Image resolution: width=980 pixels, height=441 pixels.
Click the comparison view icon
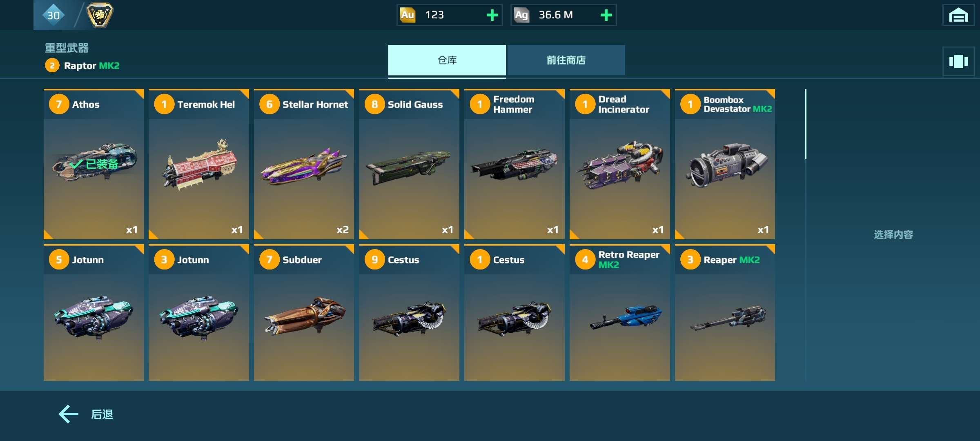(958, 61)
